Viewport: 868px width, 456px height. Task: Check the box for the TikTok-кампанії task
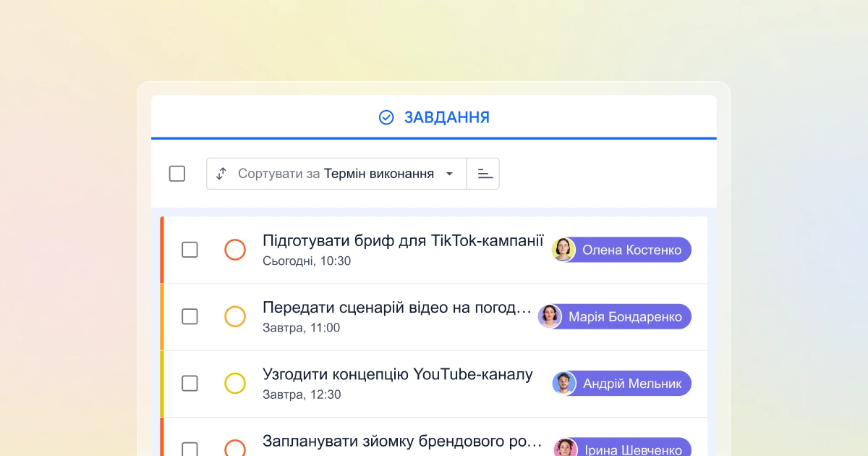tap(190, 250)
